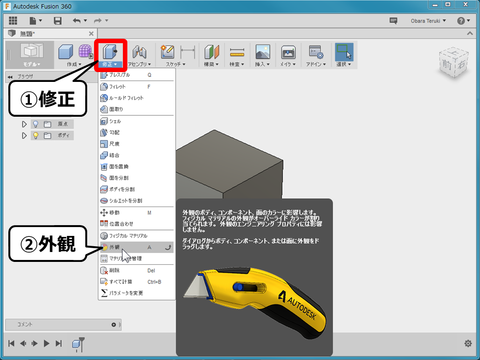The height and width of the screenshot is (360, 480).
Task: Open the Insert image icon
Action: point(263,52)
